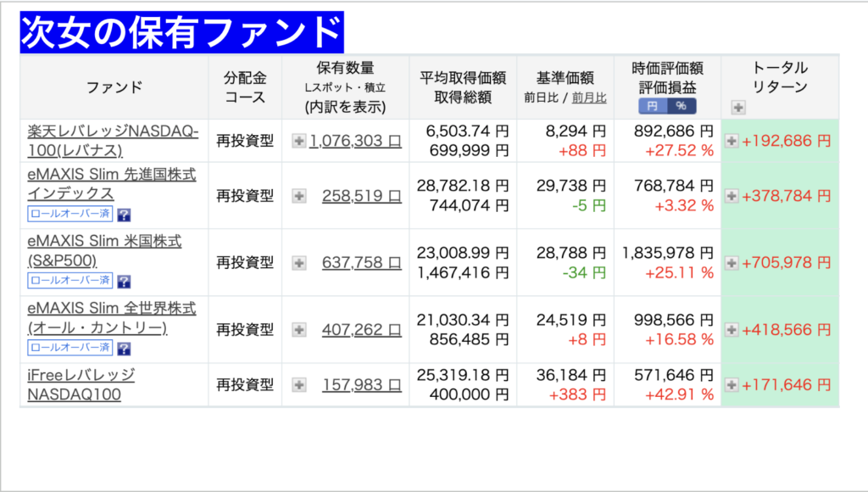
Task: Expand quantity breakdown for 258,519 口
Action: [299, 196]
